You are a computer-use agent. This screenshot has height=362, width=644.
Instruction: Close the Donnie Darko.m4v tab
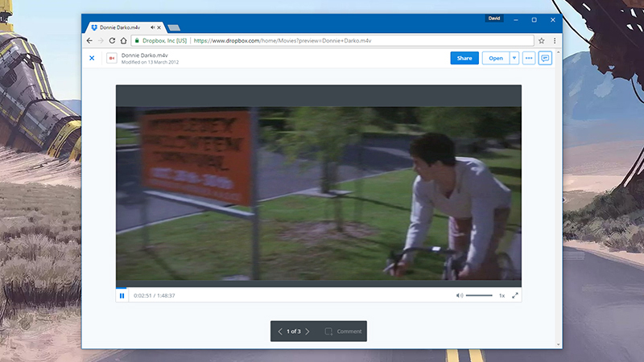click(159, 27)
